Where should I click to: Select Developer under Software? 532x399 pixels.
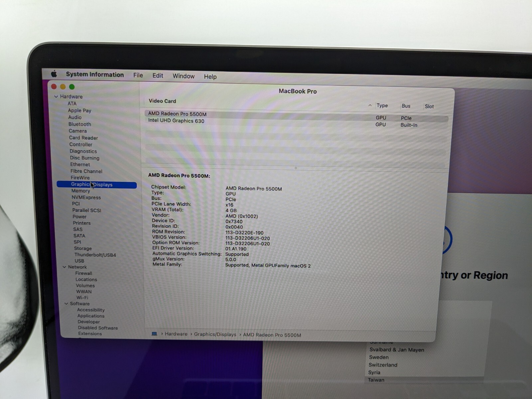(88, 322)
